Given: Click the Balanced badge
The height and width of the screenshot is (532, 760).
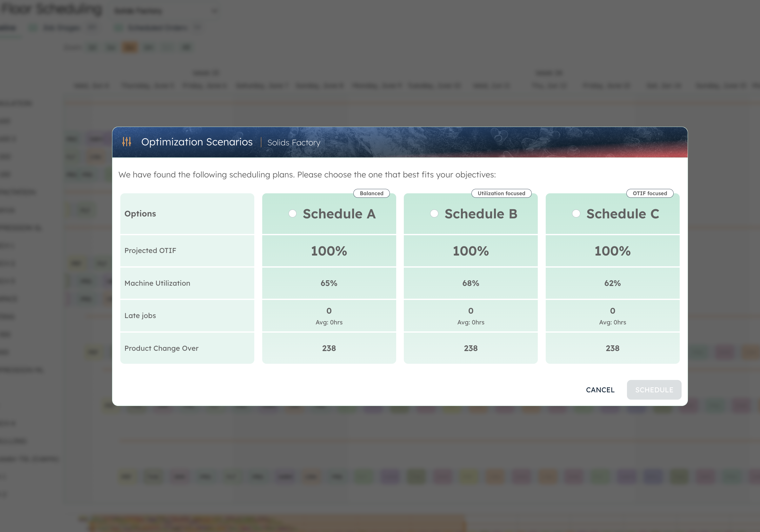Looking at the screenshot, I should 371,193.
